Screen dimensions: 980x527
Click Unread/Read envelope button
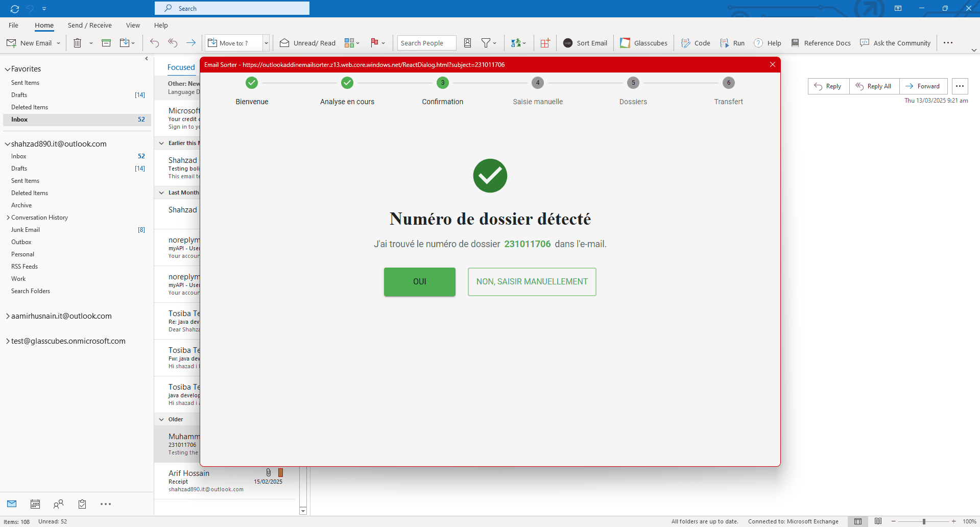point(308,43)
